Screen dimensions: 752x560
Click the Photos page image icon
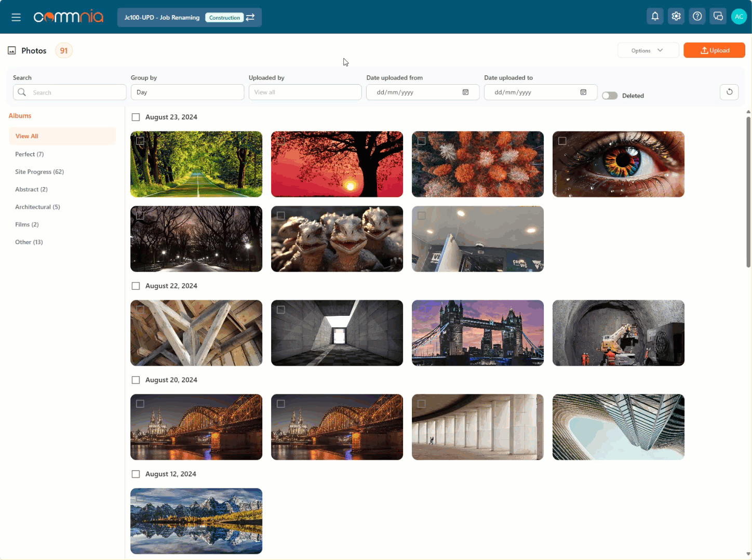(x=12, y=50)
